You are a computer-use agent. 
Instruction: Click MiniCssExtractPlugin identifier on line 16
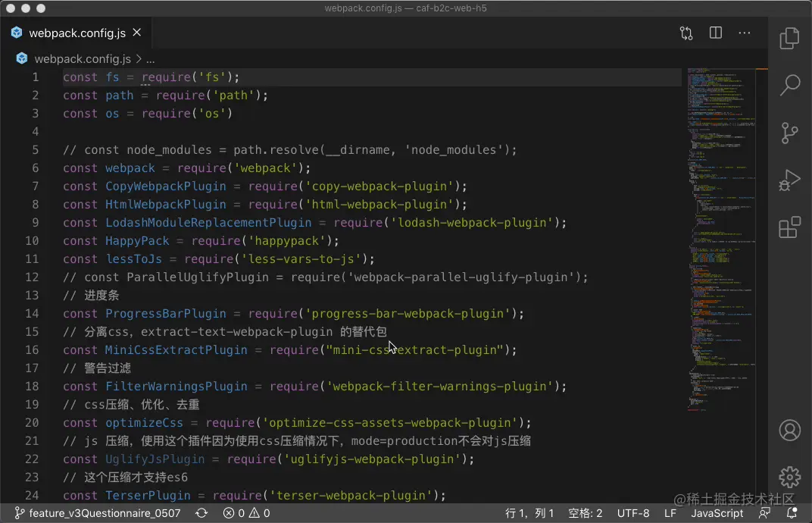pos(176,350)
